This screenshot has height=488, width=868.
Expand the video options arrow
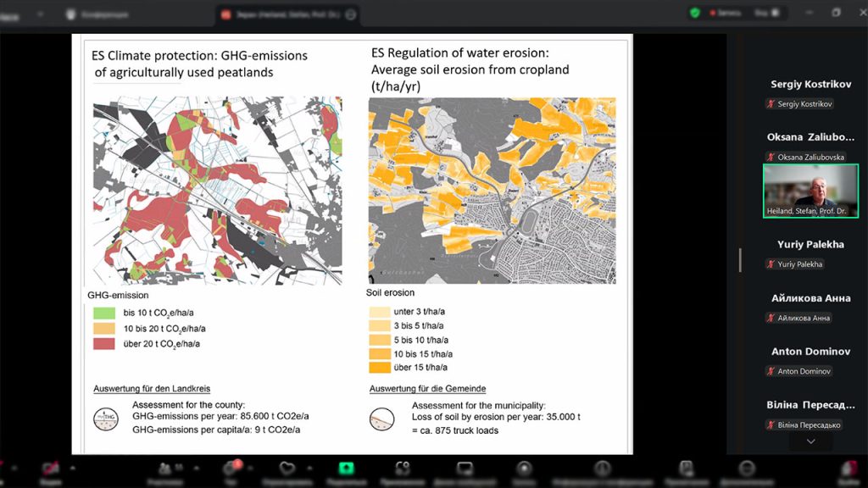pyautogui.click(x=72, y=466)
